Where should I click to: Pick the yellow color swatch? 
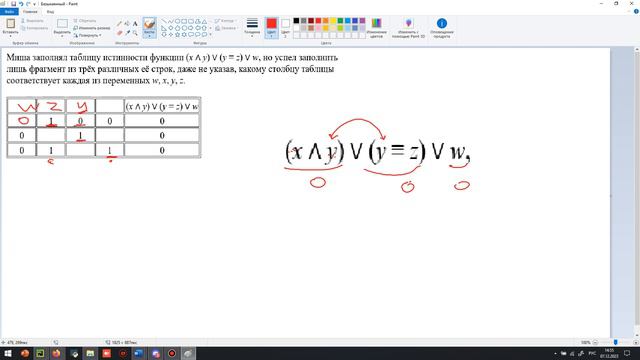pyautogui.click(x=333, y=20)
